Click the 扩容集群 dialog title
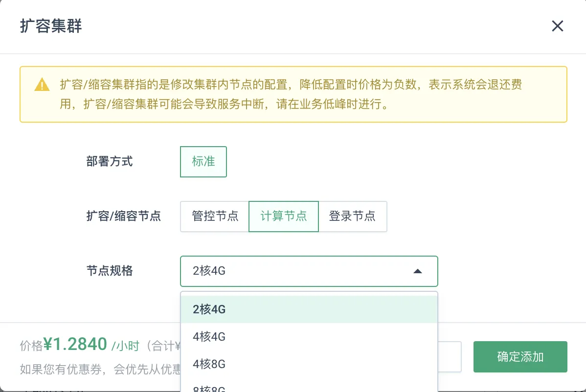 coord(51,26)
